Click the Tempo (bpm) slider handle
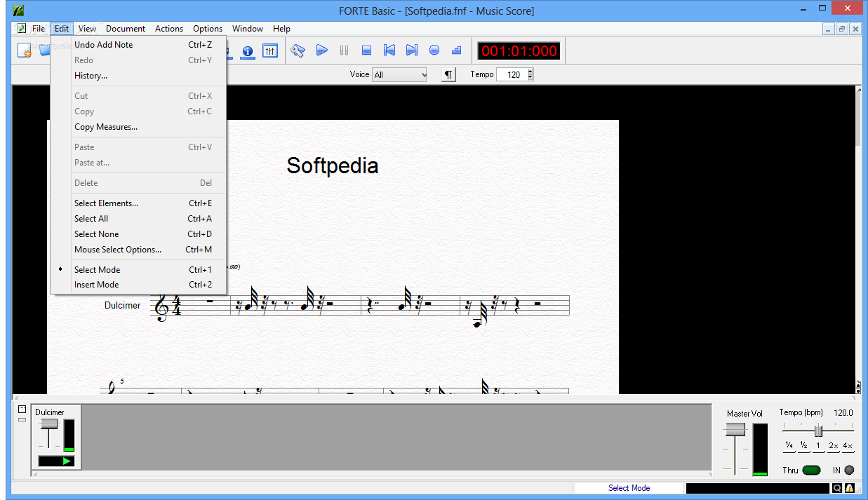Screen dimensions: 868x500 point(818,431)
